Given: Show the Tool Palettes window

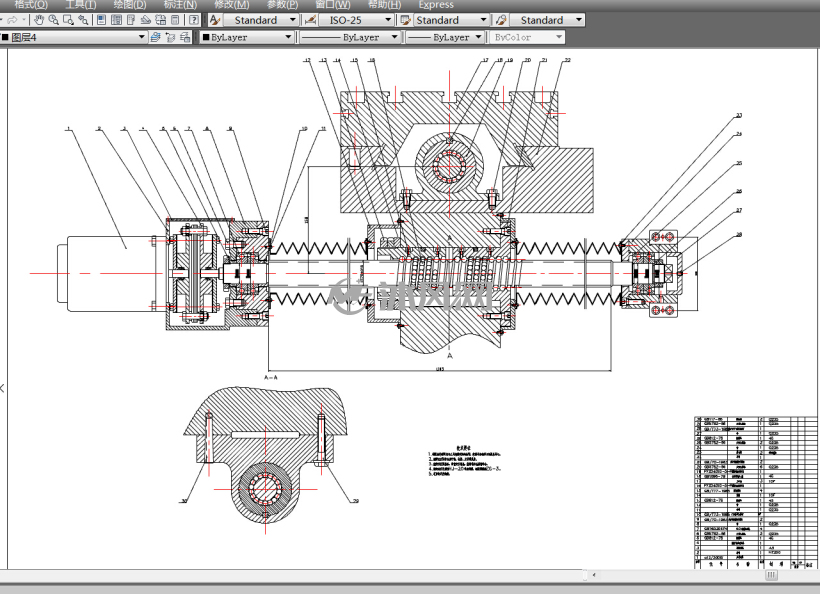Looking at the screenshot, I should [131, 20].
